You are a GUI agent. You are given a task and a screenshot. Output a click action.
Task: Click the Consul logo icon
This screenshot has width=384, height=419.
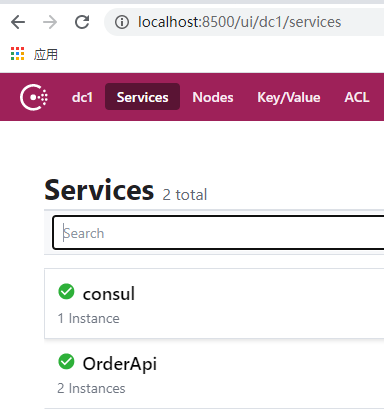tap(34, 97)
